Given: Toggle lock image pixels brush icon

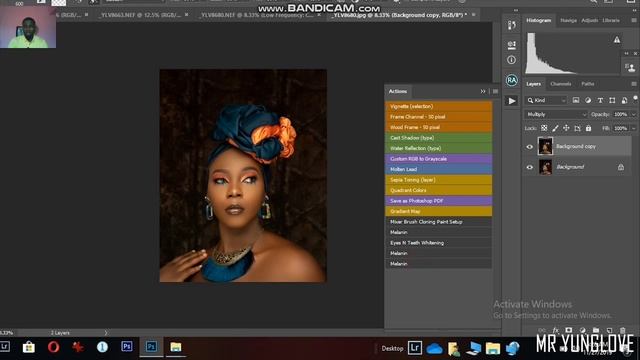Looking at the screenshot, I should pos(555,128).
